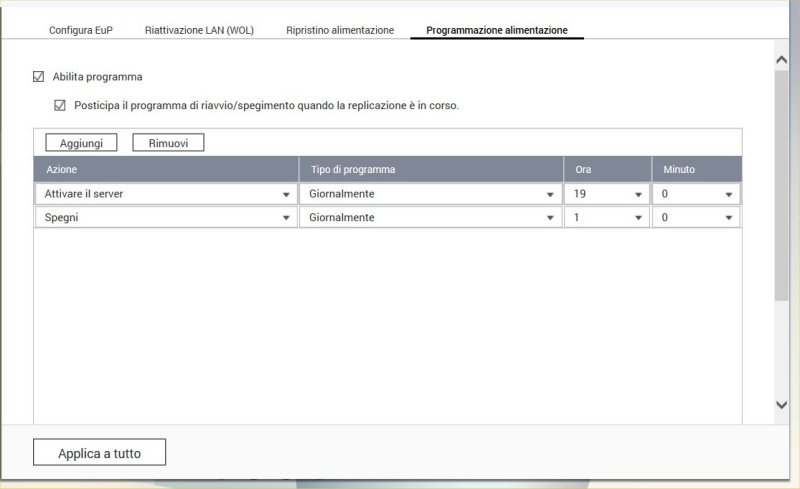Screen dimensions: 800x489
Task: Change the hour dropdown showing 19
Action: coord(606,194)
